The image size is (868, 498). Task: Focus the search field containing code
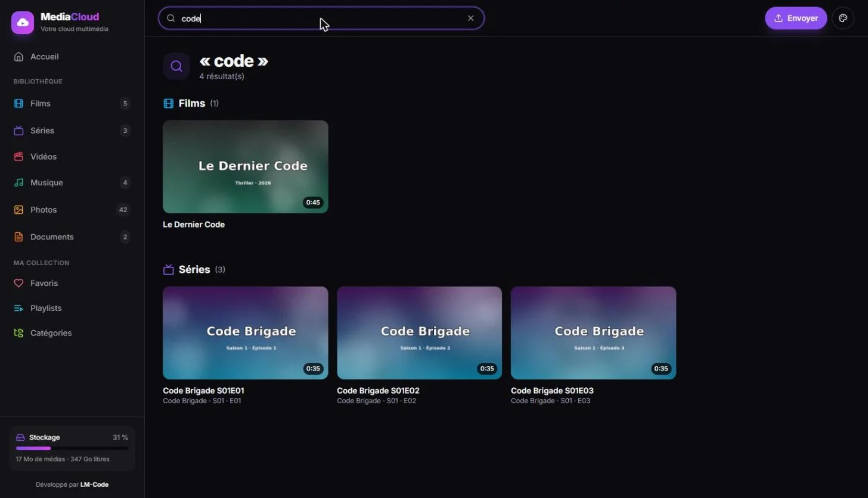[321, 18]
